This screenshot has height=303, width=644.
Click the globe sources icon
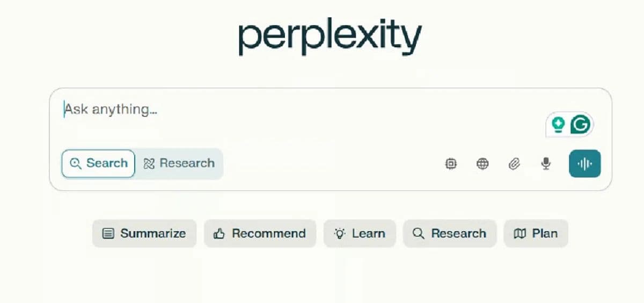click(482, 164)
